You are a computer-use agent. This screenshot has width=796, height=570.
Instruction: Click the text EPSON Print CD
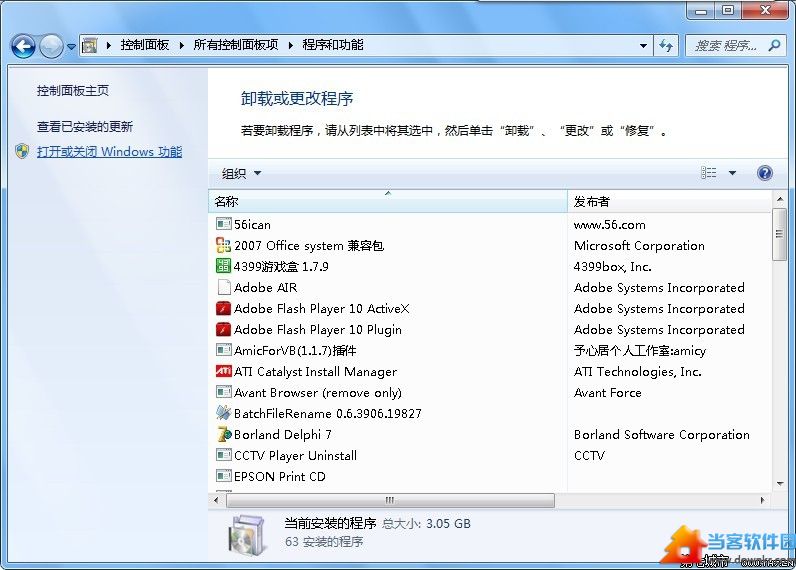coord(280,477)
